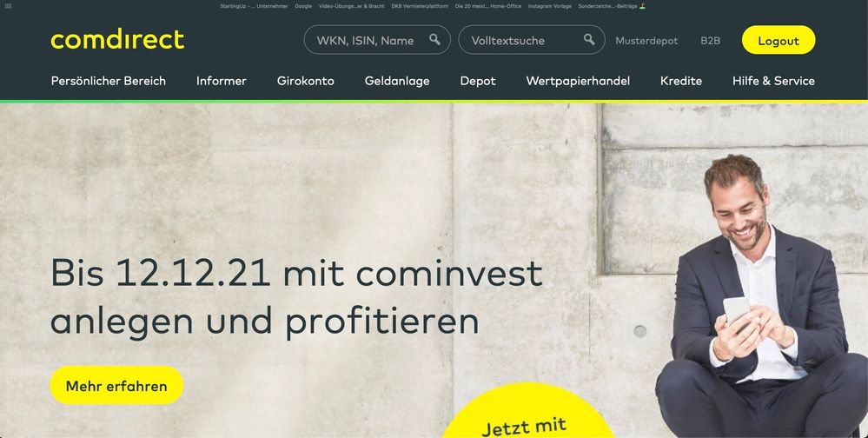Open the Wertpapierhandel menu

pyautogui.click(x=578, y=81)
